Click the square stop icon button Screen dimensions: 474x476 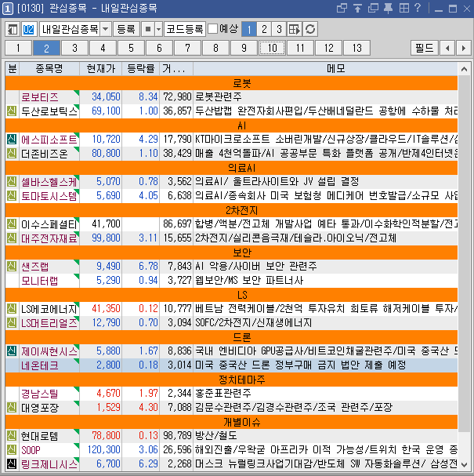tap(148, 29)
